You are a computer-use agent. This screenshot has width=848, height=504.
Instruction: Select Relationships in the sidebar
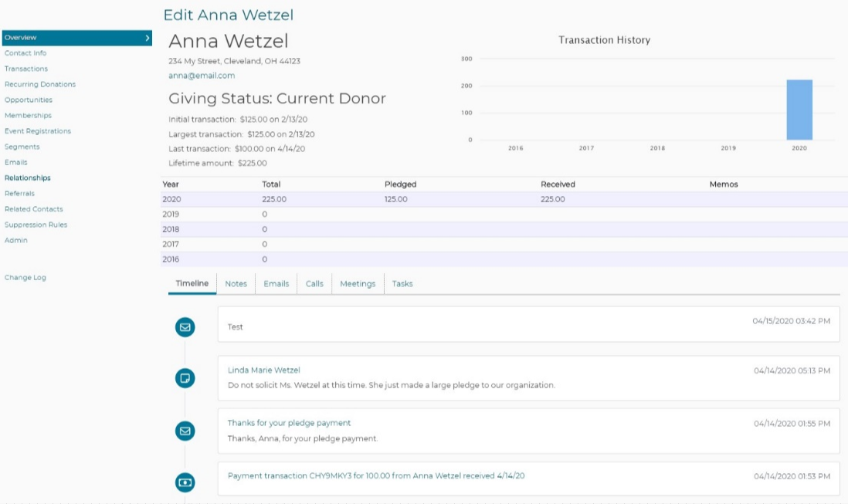click(x=28, y=178)
